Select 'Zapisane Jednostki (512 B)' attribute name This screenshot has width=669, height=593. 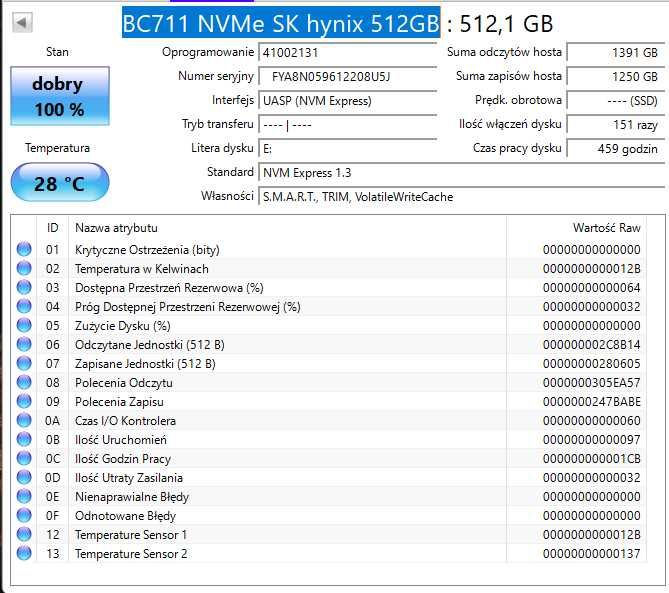tap(145, 364)
